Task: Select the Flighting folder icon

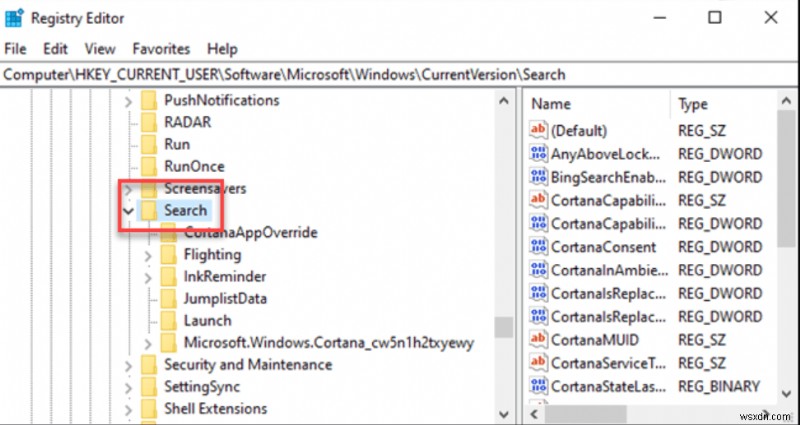Action: coord(168,255)
